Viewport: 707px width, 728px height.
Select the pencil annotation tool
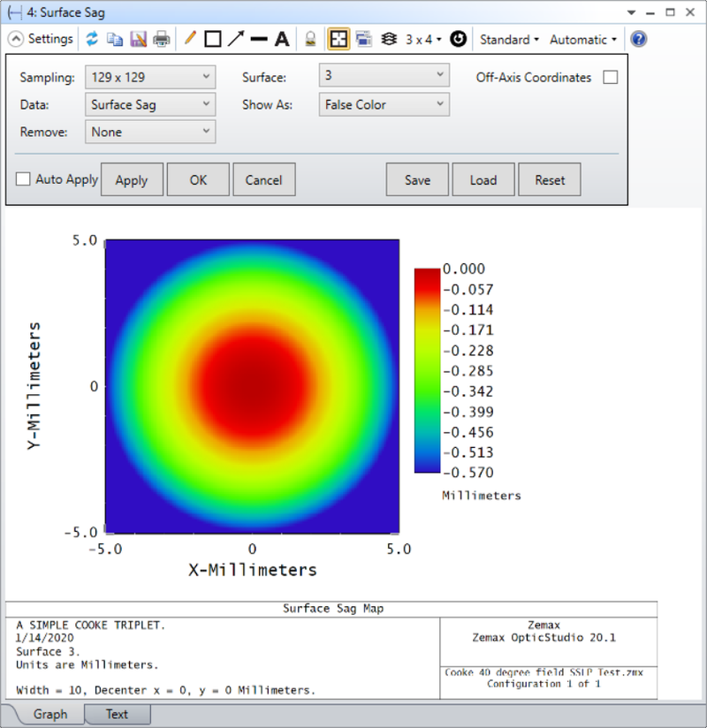click(189, 39)
